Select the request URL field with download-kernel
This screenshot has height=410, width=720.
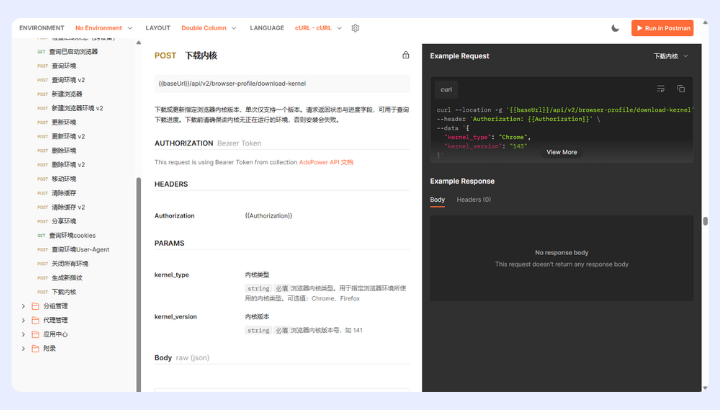coord(282,84)
